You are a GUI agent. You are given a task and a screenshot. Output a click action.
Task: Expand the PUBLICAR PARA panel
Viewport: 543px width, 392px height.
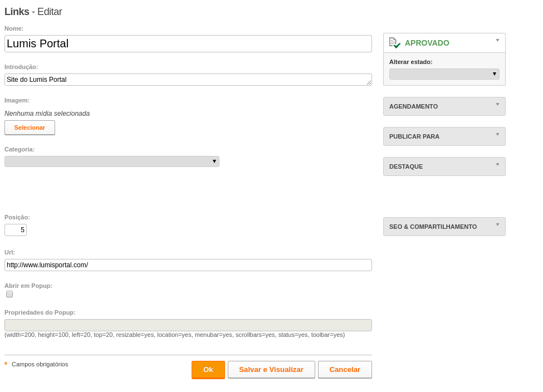click(x=444, y=136)
